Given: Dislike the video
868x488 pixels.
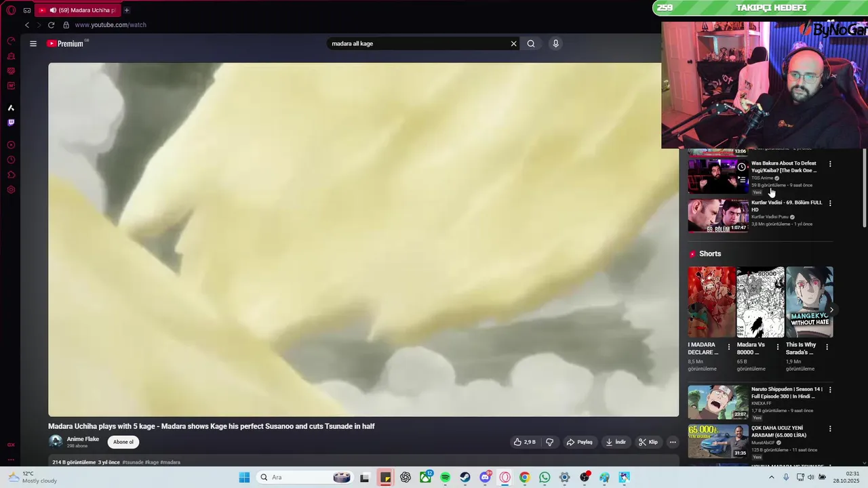Looking at the screenshot, I should pyautogui.click(x=549, y=442).
